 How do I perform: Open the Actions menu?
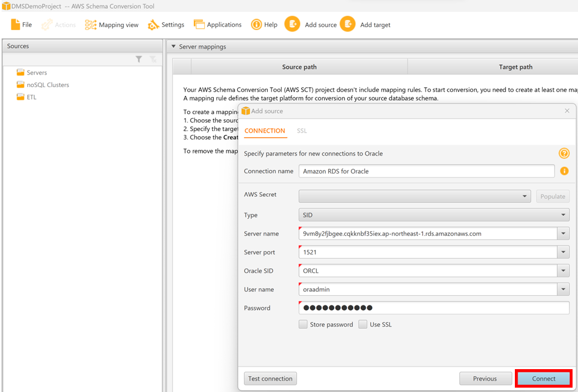click(58, 24)
